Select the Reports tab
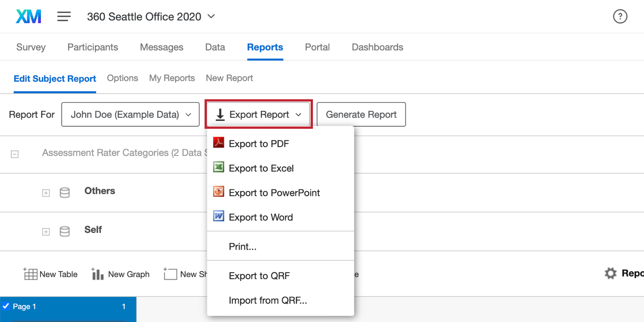This screenshot has width=644, height=322. pyautogui.click(x=265, y=47)
